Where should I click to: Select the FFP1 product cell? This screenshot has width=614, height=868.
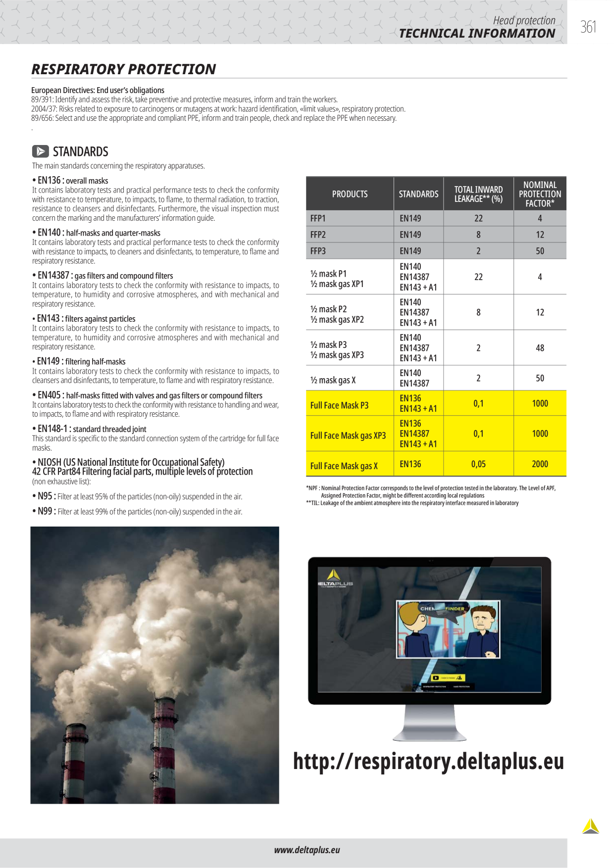point(350,218)
